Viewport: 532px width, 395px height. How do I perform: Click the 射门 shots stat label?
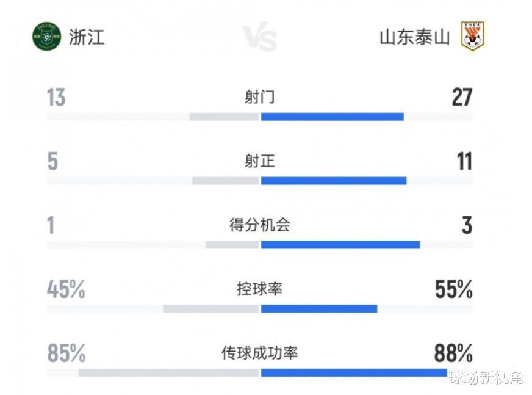click(260, 97)
